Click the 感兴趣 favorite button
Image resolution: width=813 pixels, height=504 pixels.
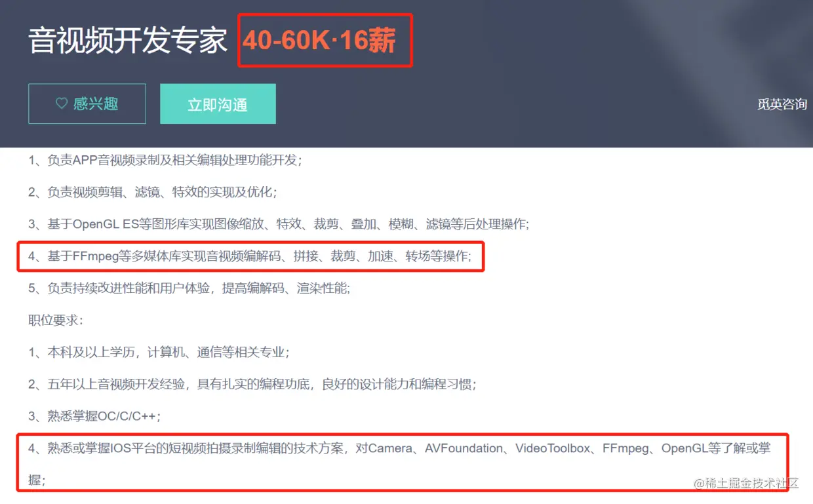(x=87, y=104)
